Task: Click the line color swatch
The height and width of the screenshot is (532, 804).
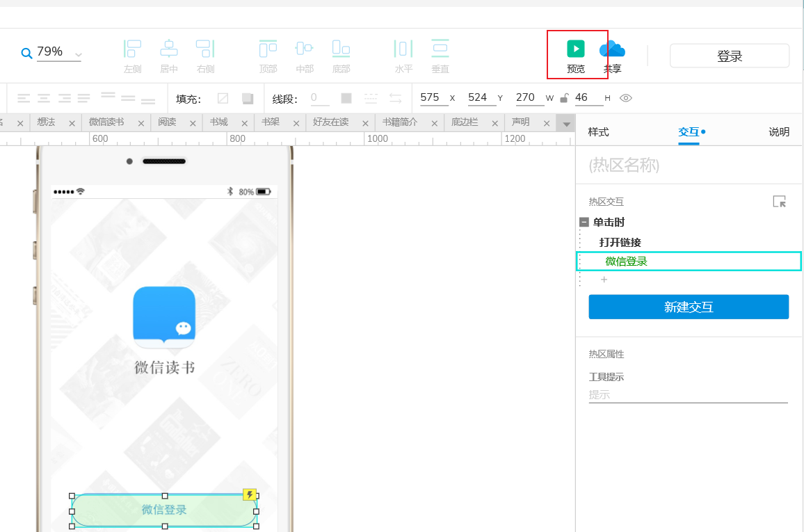Action: 346,98
